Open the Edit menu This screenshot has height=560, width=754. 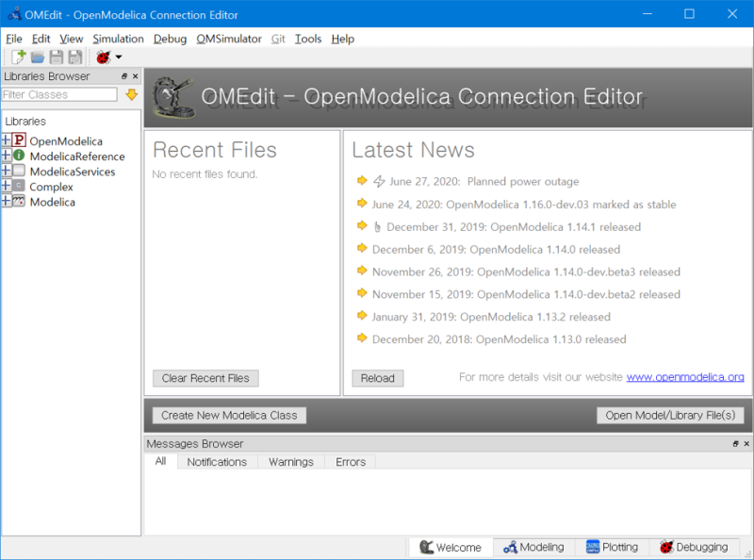tap(41, 39)
